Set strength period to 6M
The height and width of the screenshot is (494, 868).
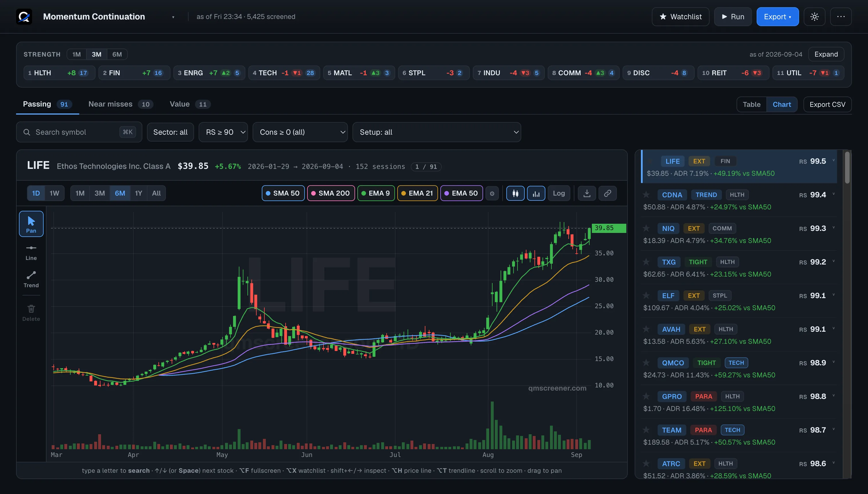click(117, 54)
